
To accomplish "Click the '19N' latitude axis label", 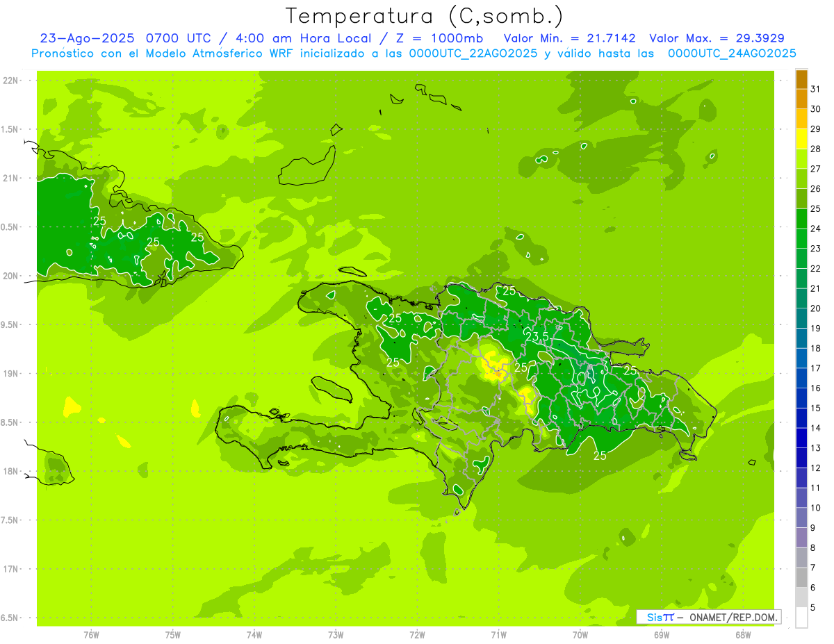I will [x=10, y=374].
